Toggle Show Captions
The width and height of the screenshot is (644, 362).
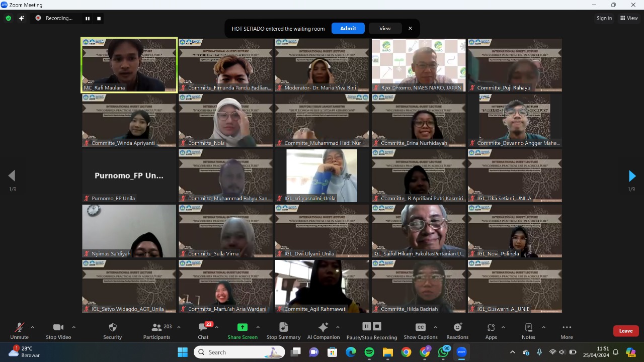(421, 328)
